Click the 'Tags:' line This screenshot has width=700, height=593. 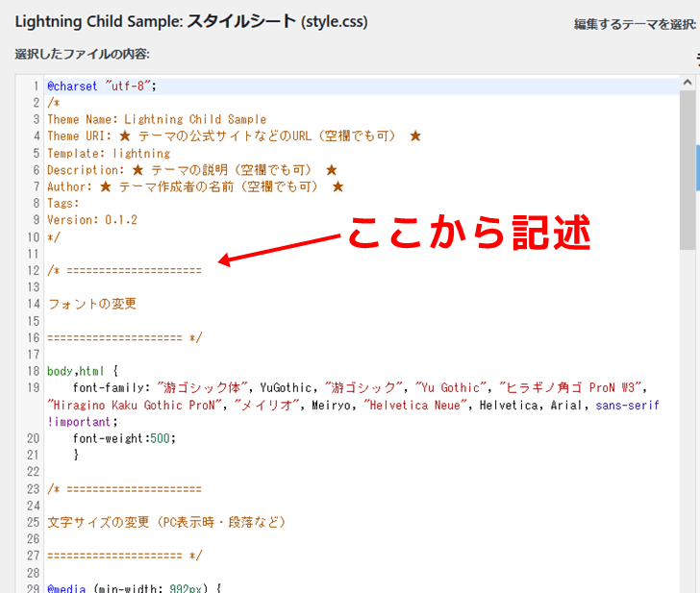click(x=62, y=204)
